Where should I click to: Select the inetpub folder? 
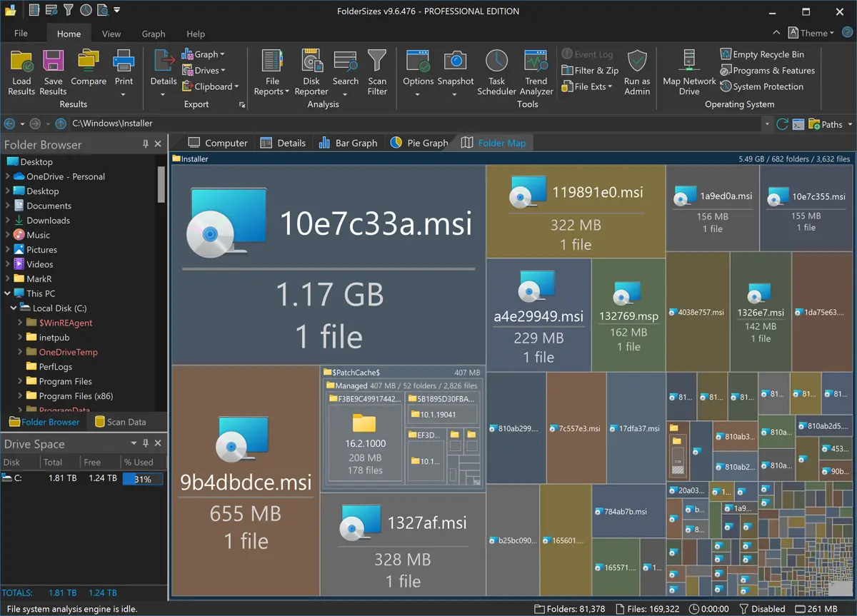[x=54, y=338]
